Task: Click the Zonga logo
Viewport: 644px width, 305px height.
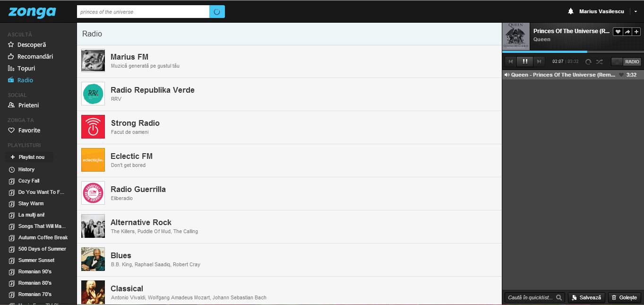Action: point(32,12)
